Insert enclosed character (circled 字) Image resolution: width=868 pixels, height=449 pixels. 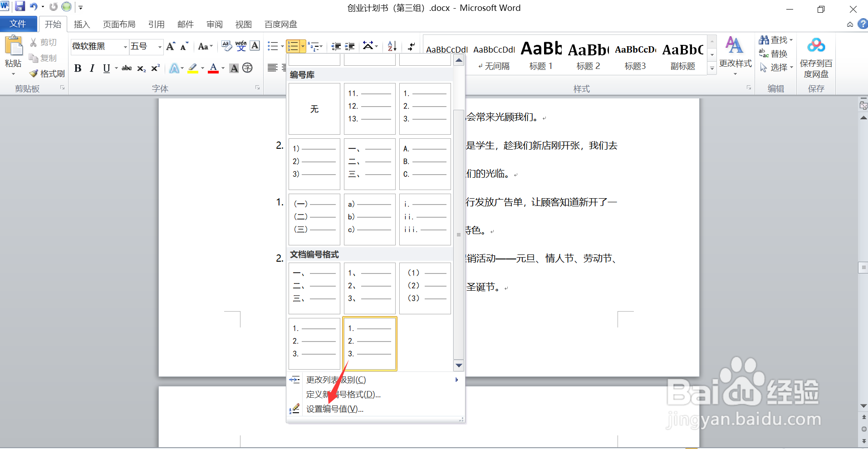pyautogui.click(x=247, y=68)
